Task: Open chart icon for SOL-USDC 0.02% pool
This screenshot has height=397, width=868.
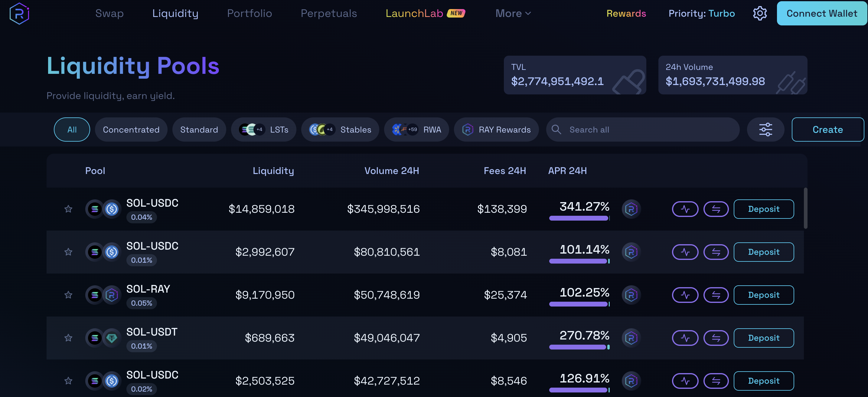Action: [x=685, y=381]
